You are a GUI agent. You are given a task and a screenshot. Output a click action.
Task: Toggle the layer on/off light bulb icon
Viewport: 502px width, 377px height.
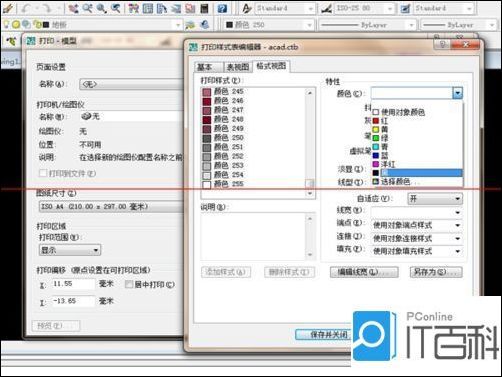[6, 24]
